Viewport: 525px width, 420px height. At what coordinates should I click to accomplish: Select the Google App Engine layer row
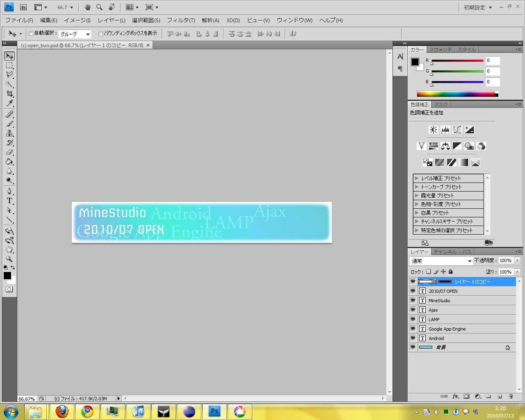462,329
